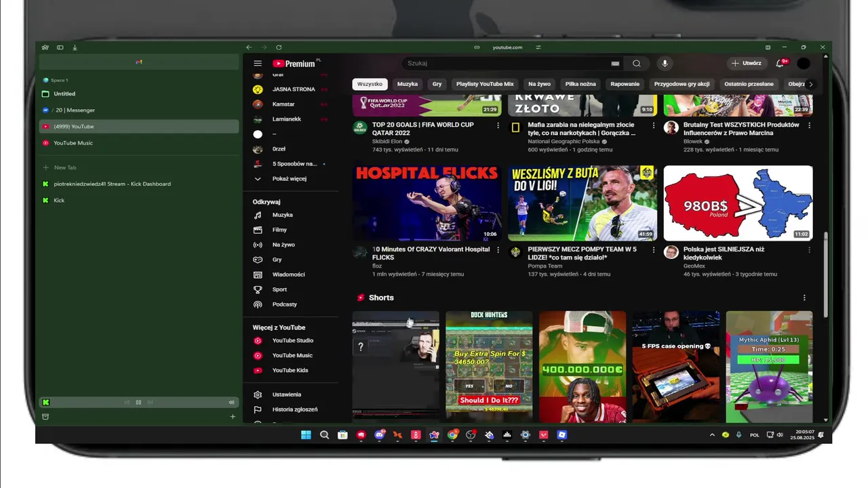Click the search magnifier button on YouTube
The height and width of the screenshot is (488, 868).
tap(636, 64)
